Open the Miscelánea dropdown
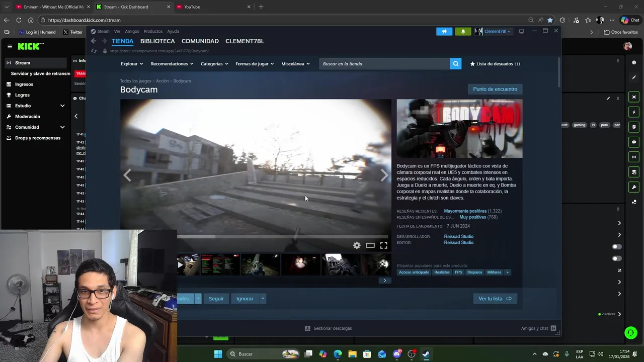Screen dimensions: 644x362 tap(295, 64)
